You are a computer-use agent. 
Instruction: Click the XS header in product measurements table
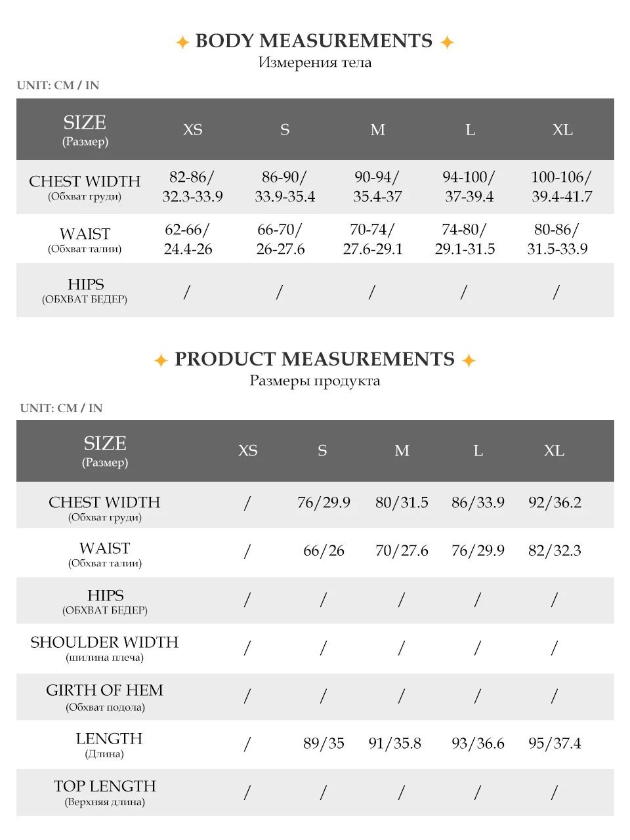tap(247, 451)
